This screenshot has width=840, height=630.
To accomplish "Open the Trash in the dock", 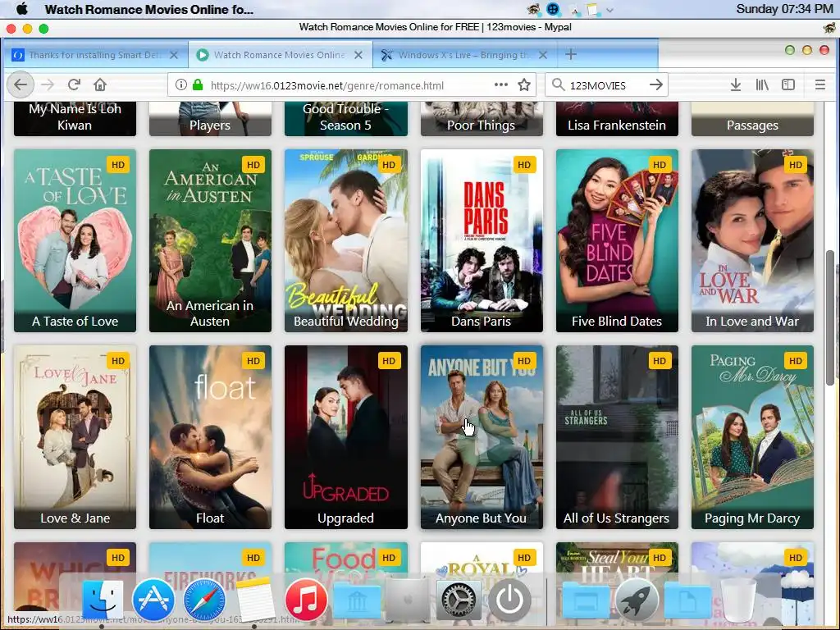I will pos(738,600).
